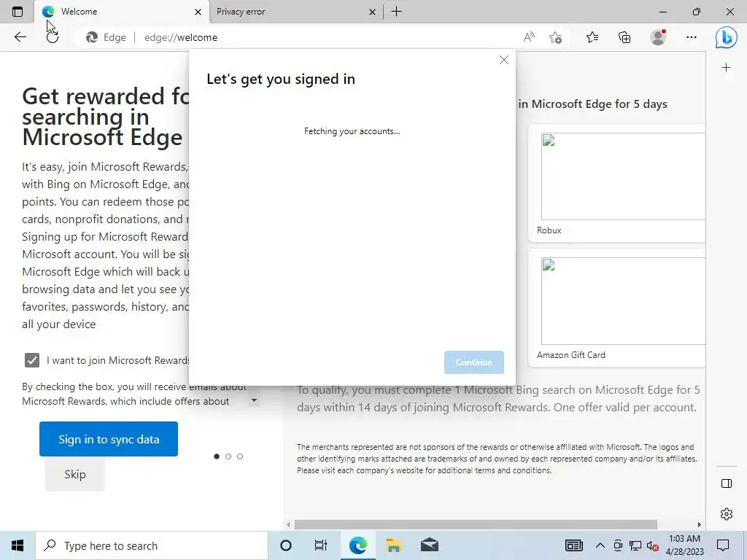Click the horizontal scrollbar thumb

(476, 524)
